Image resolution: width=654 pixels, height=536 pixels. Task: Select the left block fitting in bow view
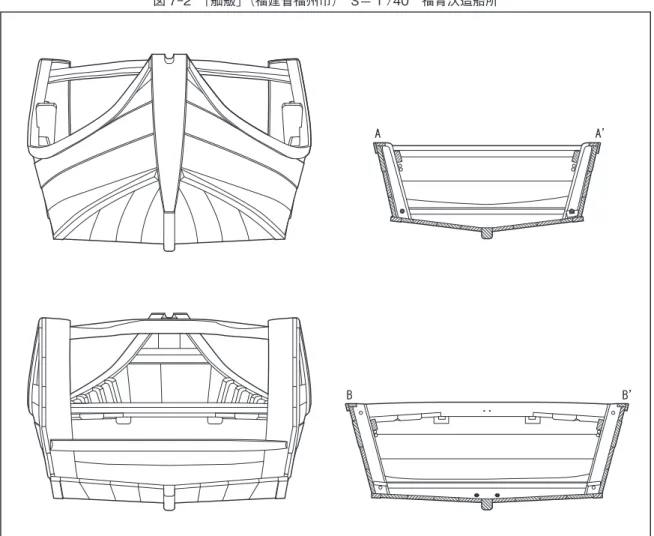(45, 123)
